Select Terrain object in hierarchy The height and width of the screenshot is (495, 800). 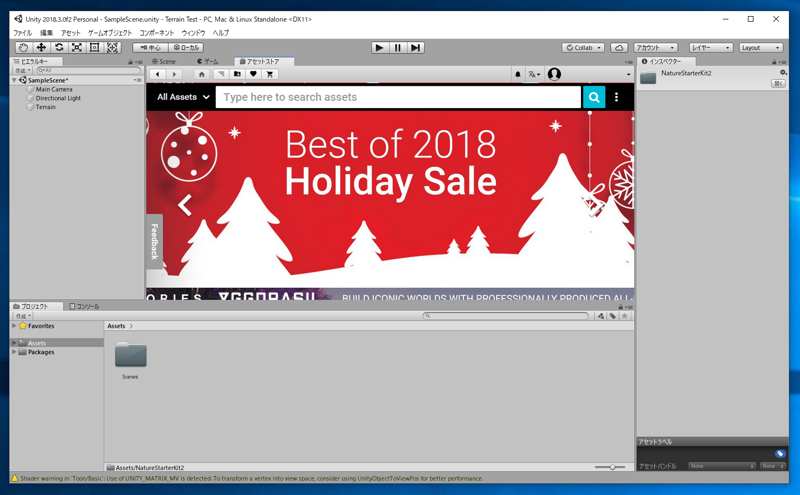pyautogui.click(x=45, y=107)
